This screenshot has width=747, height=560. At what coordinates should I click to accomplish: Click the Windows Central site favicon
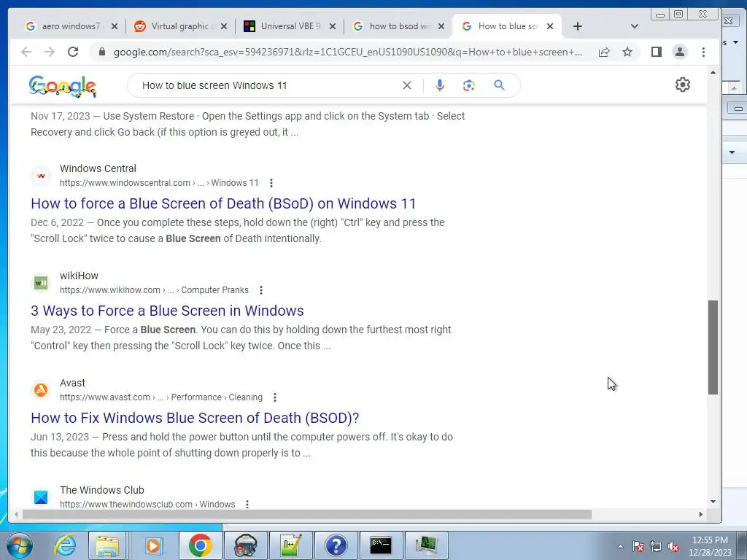pos(41,176)
